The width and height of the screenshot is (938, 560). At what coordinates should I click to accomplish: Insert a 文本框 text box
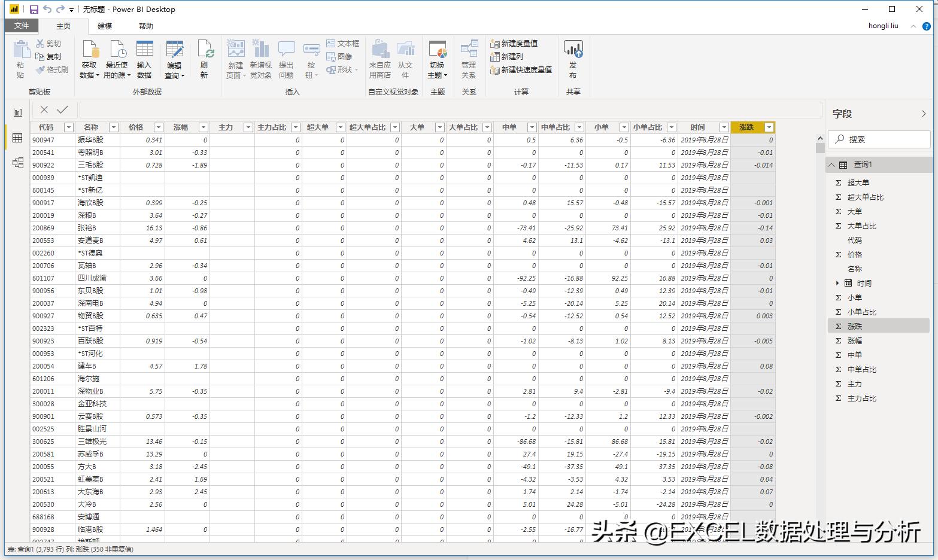click(342, 42)
